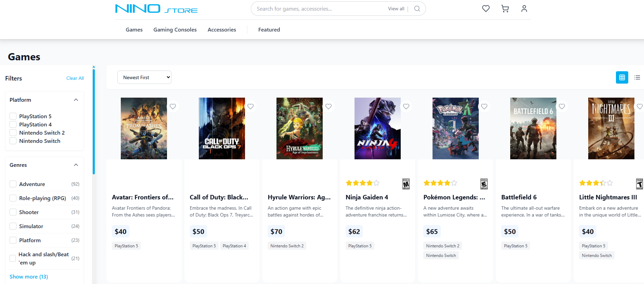Add Ninja Gaiden 4 to wishlist

click(x=406, y=107)
